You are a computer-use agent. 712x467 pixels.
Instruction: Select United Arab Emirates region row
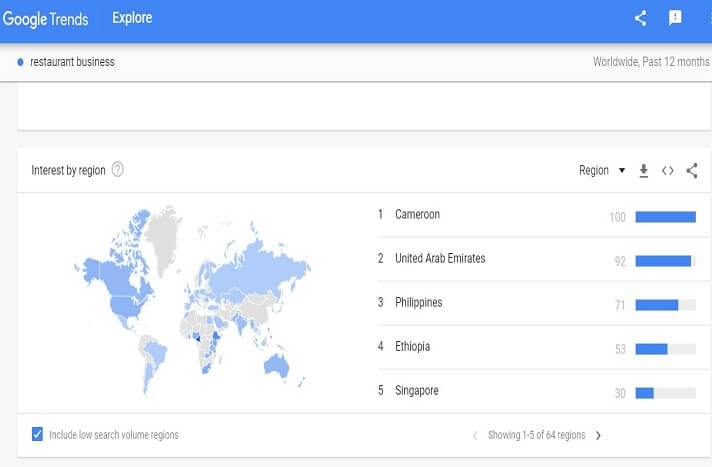[x=440, y=258]
